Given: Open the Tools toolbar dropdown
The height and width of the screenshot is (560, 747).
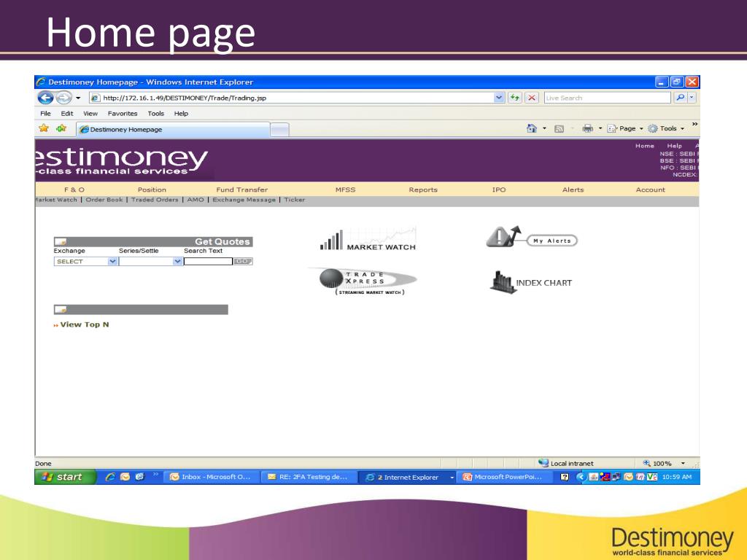Looking at the screenshot, I should [666, 128].
